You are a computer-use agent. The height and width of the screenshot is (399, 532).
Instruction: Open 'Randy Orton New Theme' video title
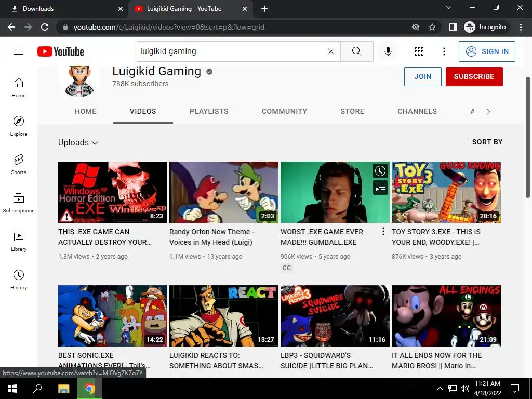coord(212,237)
